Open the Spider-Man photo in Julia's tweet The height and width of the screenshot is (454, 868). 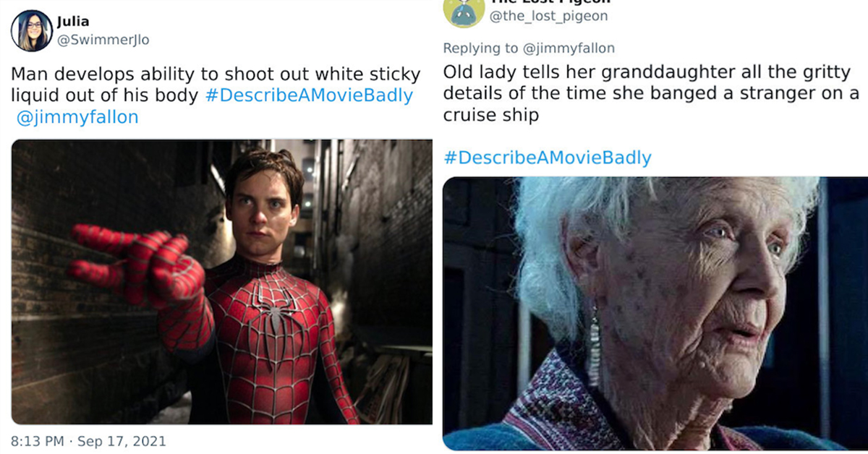(x=221, y=280)
